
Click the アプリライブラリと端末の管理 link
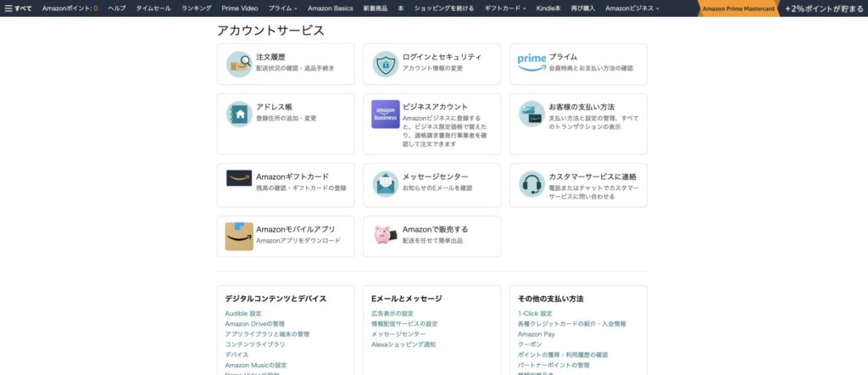click(267, 334)
